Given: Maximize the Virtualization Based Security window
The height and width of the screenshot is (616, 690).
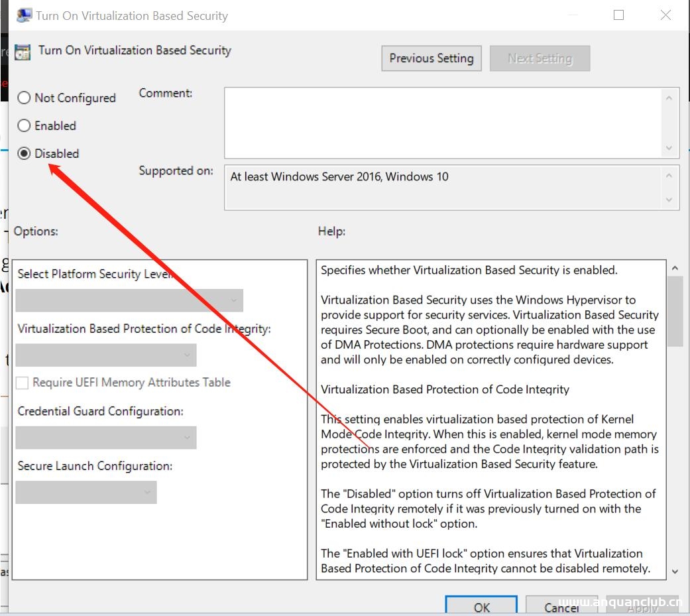Looking at the screenshot, I should click(618, 15).
